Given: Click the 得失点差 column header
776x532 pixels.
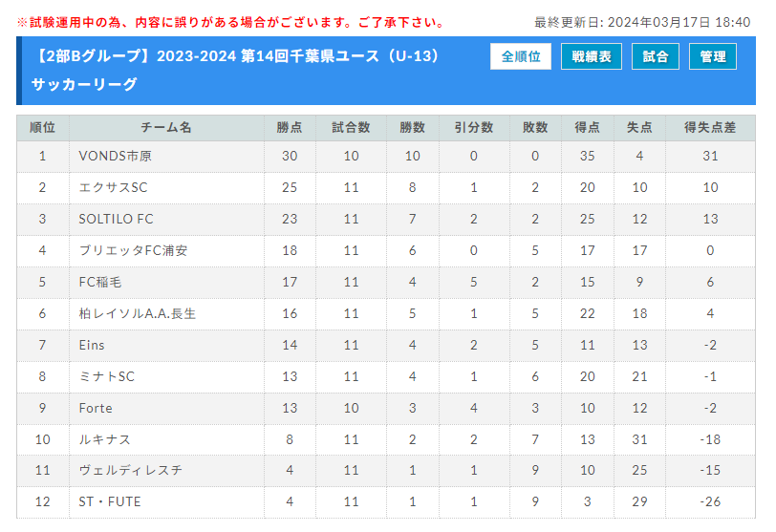Looking at the screenshot, I should (710, 128).
